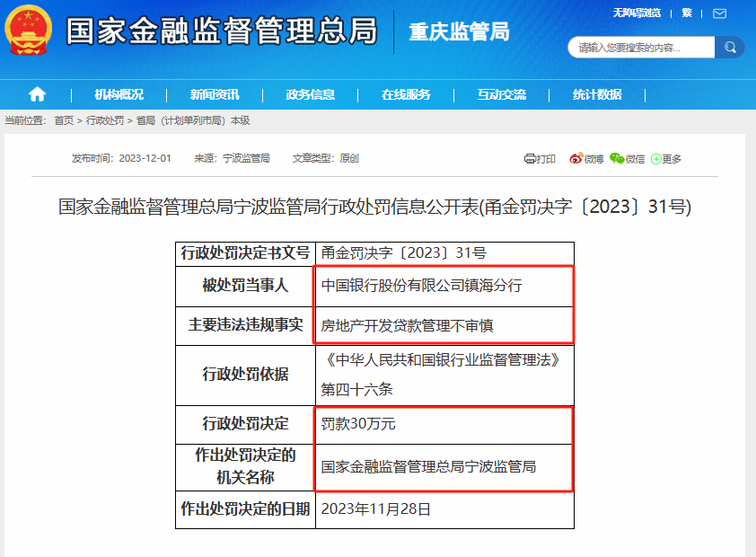756x557 pixels.
Task: Switch to traditional Chinese 繁 link
Action: [687, 13]
